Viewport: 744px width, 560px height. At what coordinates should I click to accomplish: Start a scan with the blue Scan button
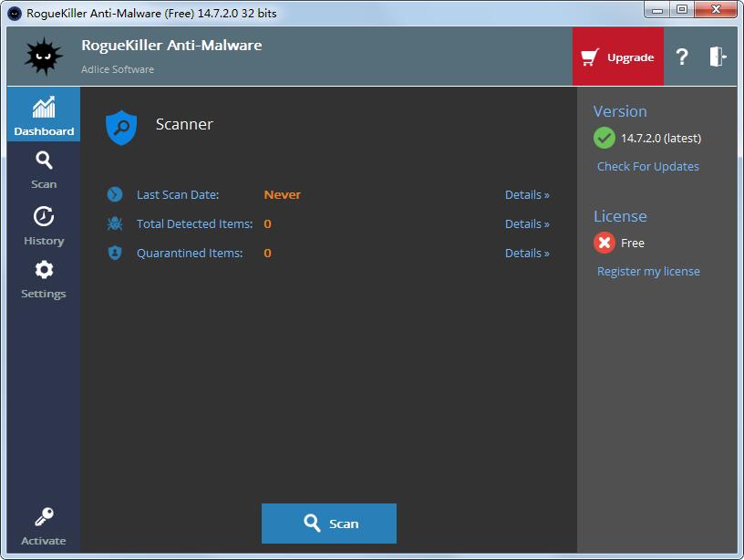coord(329,524)
